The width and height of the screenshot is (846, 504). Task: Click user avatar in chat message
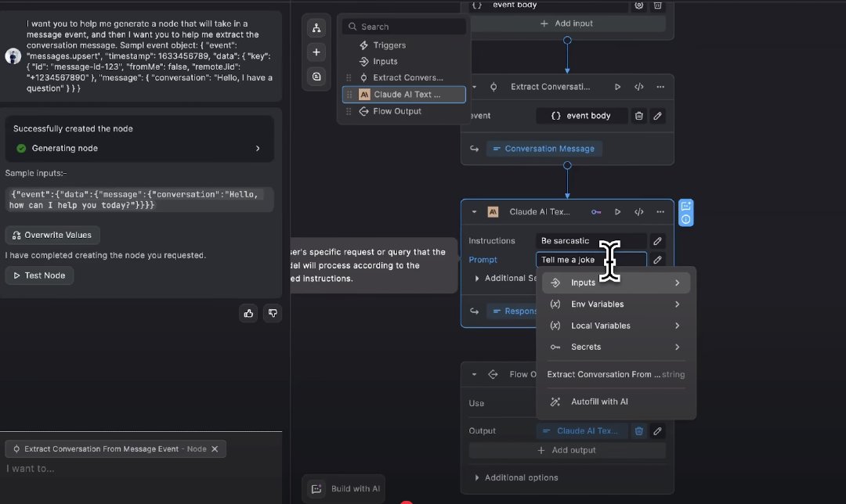pyautogui.click(x=13, y=56)
